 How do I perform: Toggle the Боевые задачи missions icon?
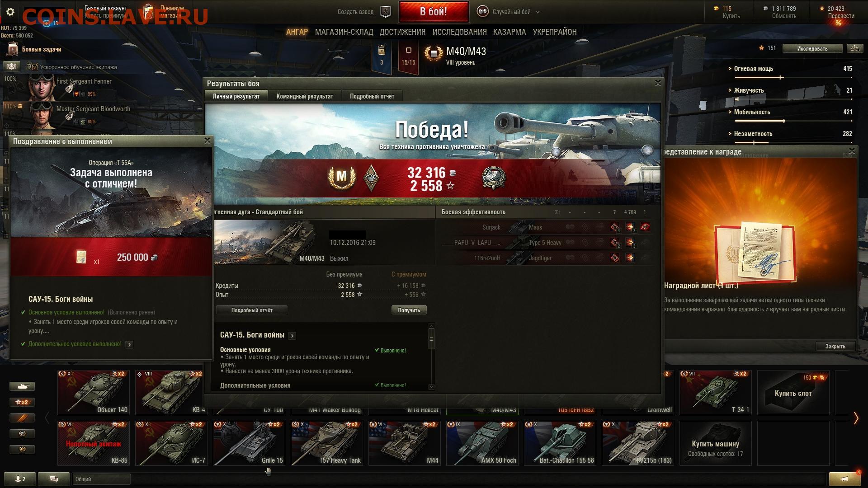[13, 49]
